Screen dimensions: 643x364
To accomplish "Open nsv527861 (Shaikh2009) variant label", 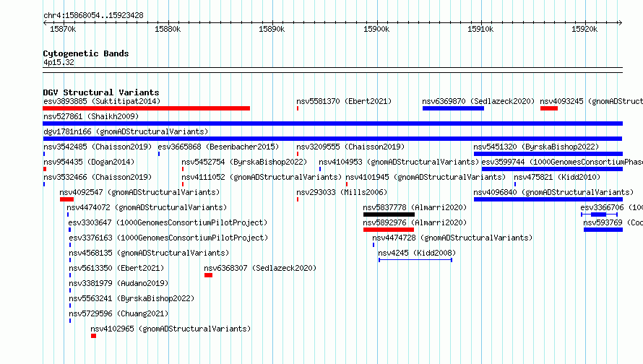I will click(91, 116).
